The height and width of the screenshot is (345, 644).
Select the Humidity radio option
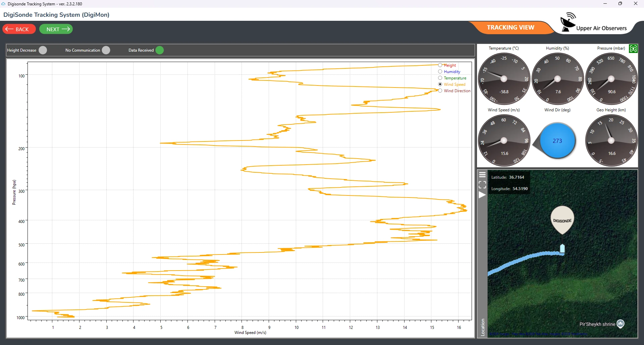tap(440, 71)
